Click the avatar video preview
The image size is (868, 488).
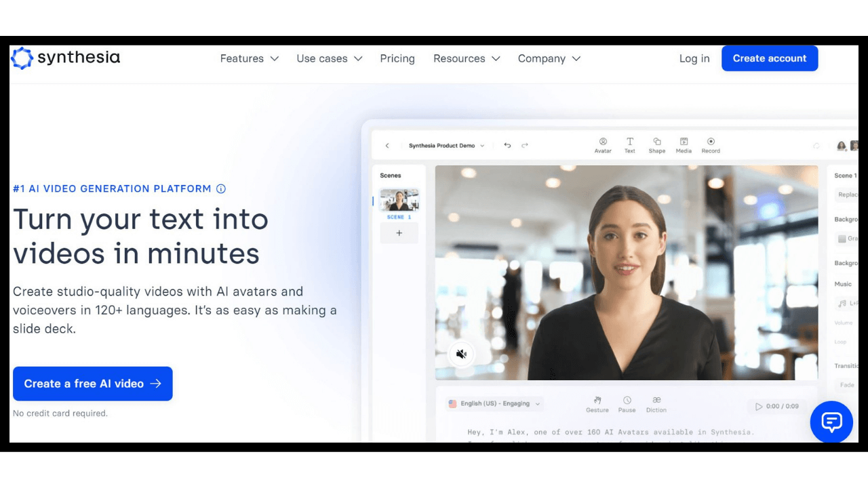[626, 272]
